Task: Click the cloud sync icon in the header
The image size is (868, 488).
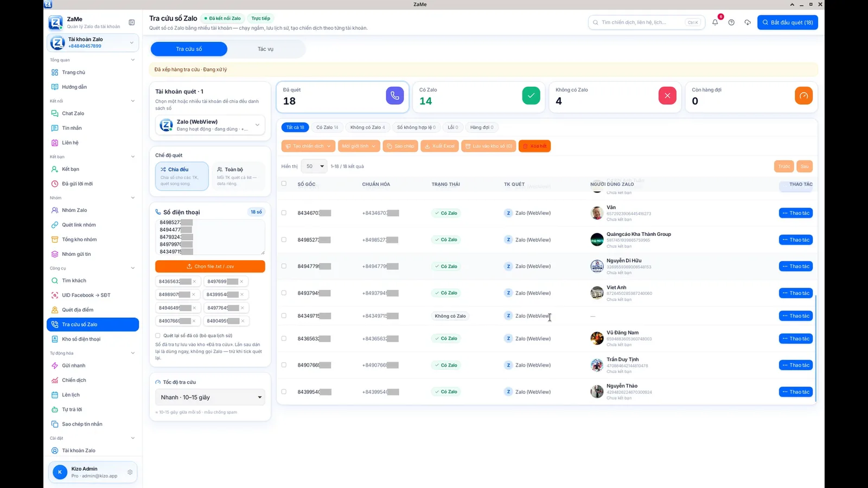Action: coord(748,22)
